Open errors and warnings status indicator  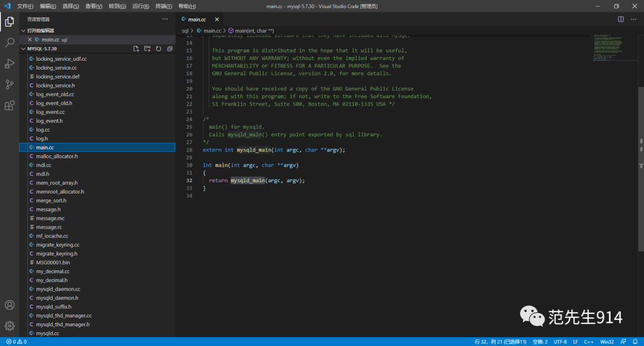coord(17,341)
